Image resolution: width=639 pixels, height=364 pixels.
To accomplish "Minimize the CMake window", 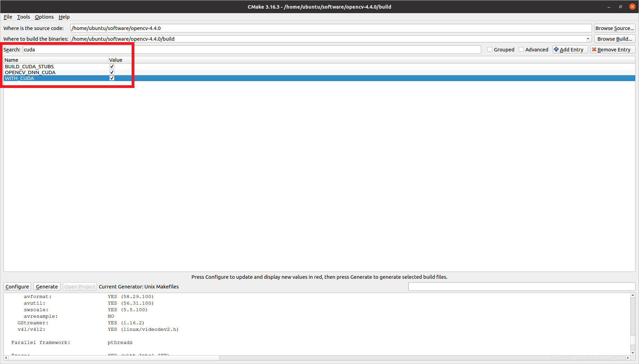I will point(609,7).
